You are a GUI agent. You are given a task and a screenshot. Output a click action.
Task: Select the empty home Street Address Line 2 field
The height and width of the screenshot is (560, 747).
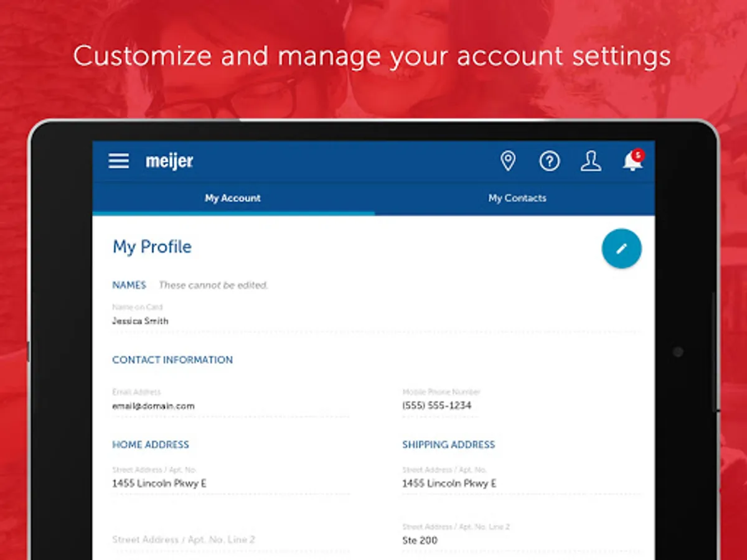pyautogui.click(x=231, y=539)
